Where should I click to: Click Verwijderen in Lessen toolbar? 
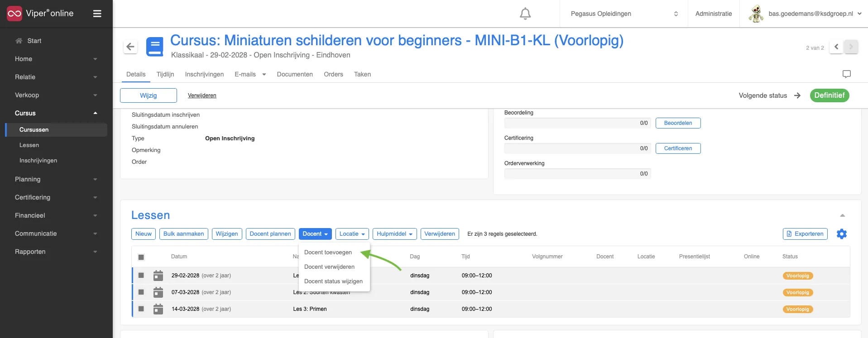440,234
